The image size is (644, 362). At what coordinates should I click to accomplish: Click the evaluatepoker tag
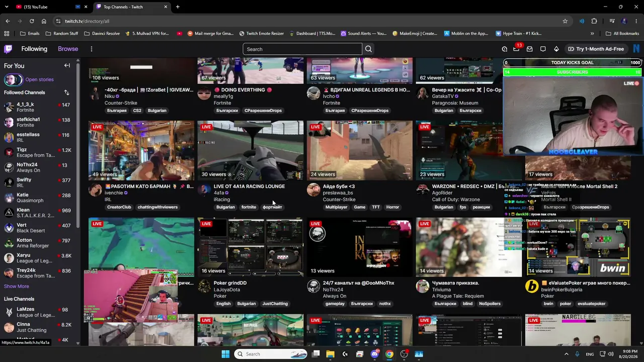click(592, 304)
